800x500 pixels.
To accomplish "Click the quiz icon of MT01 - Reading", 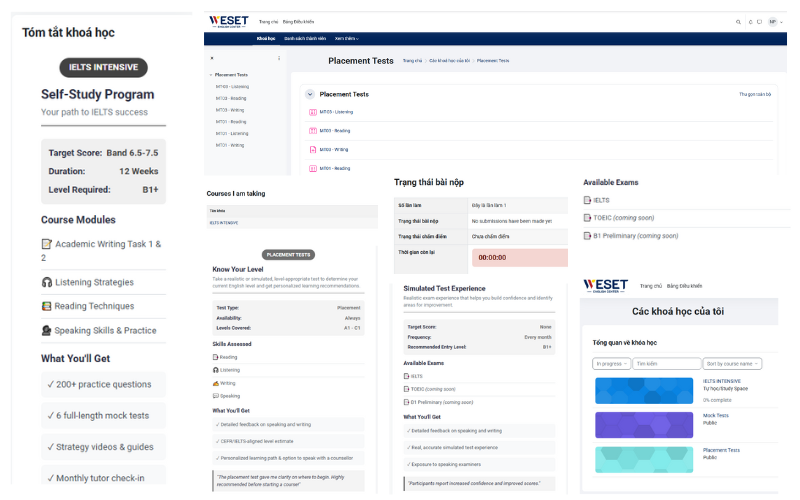I will [313, 168].
